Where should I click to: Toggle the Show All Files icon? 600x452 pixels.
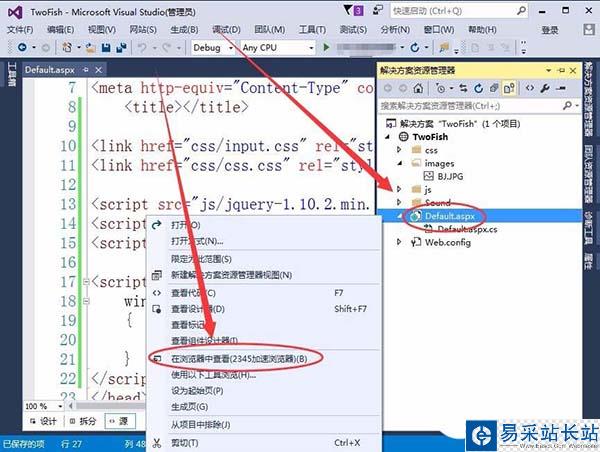pyautogui.click(x=509, y=88)
